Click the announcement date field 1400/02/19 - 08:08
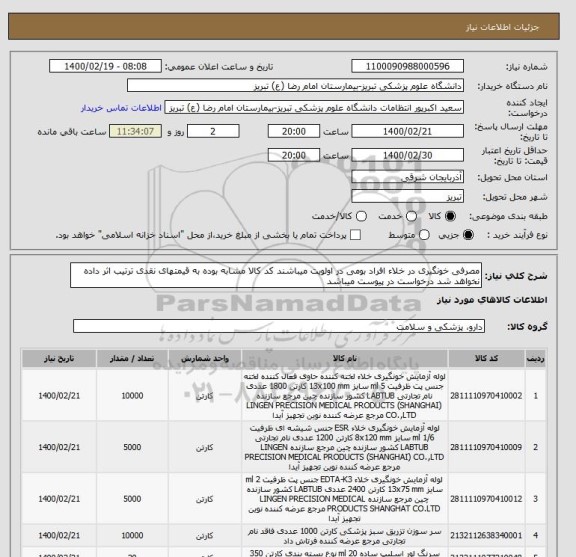The height and width of the screenshot is (557, 576). 105,67
